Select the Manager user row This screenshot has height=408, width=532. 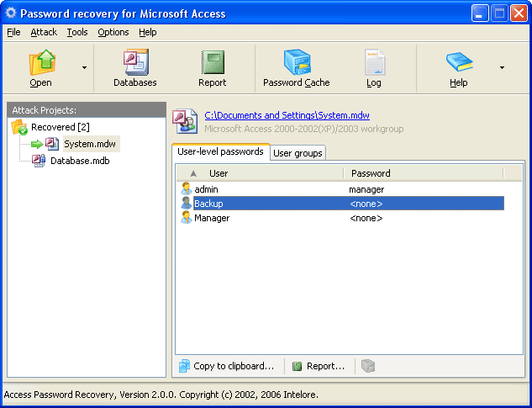(x=342, y=218)
